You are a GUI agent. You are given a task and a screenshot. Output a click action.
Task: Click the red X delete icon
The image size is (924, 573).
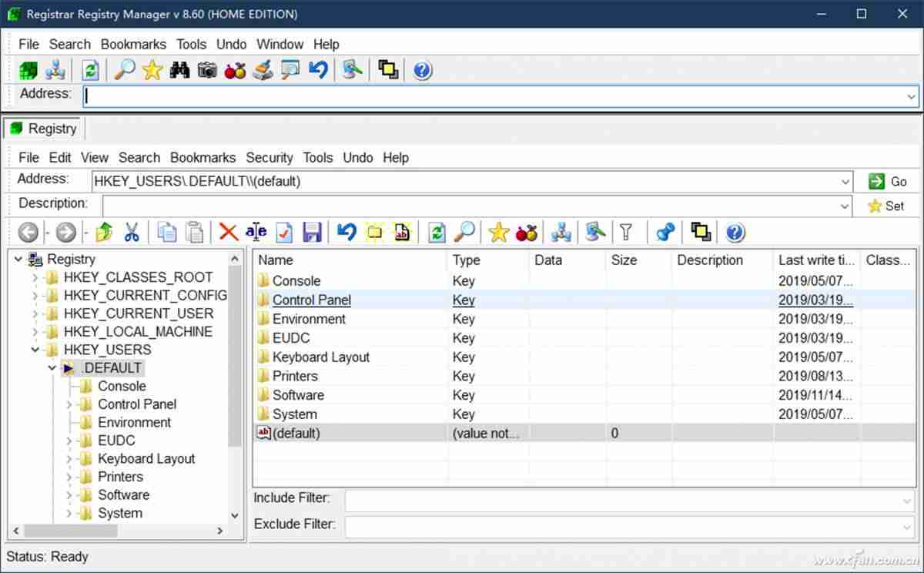pyautogui.click(x=228, y=232)
